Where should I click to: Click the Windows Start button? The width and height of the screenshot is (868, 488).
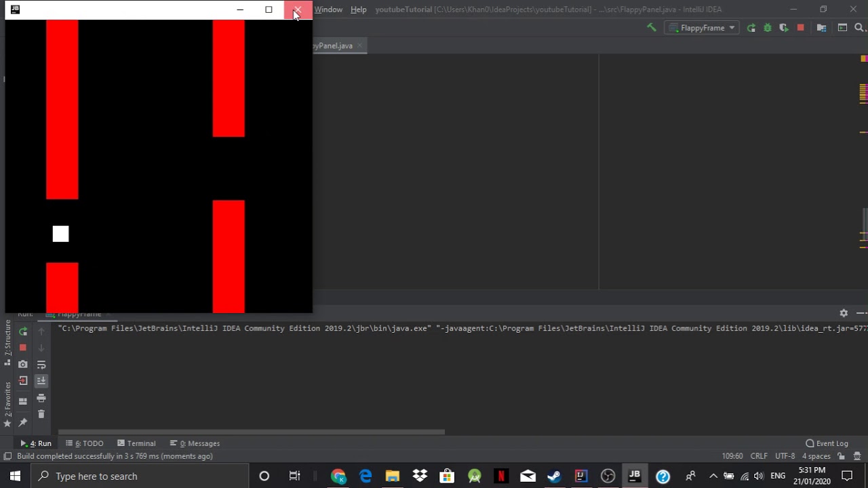tap(15, 476)
